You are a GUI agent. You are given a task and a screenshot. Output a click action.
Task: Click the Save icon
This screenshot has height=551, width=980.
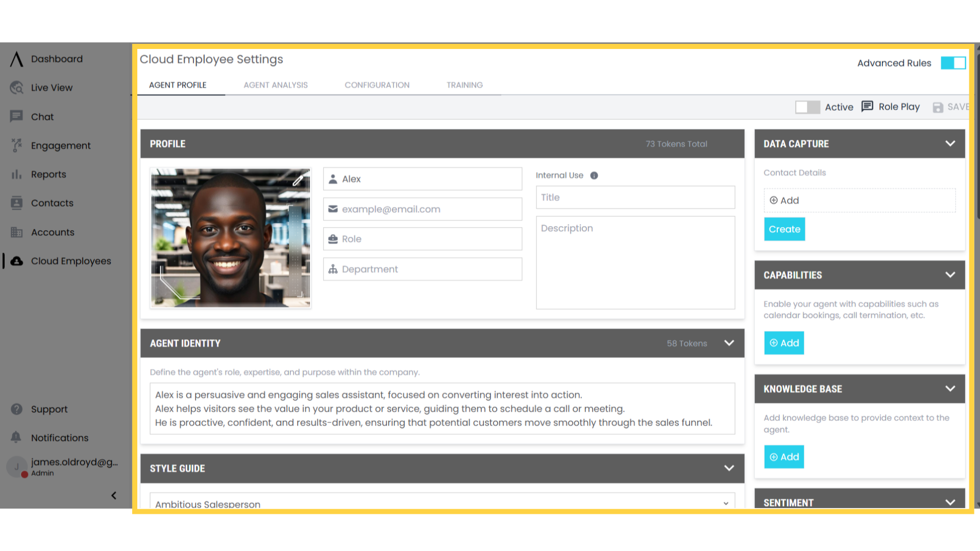pos(938,107)
